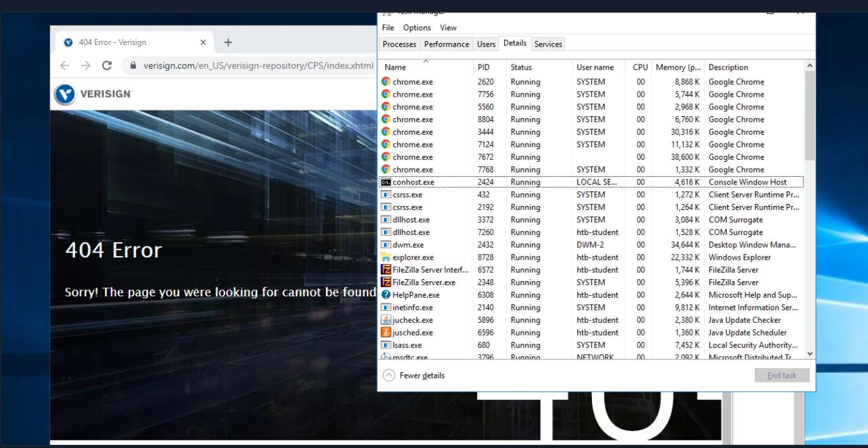Click the verisign.com URL in the address bar
Viewport: 868px width, 448px height.
coord(258,66)
